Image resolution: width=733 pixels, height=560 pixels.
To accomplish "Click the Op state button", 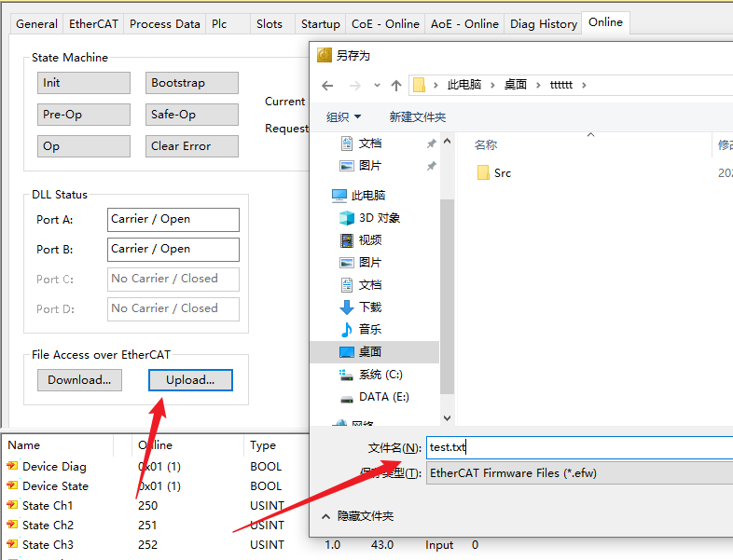I will pos(84,146).
